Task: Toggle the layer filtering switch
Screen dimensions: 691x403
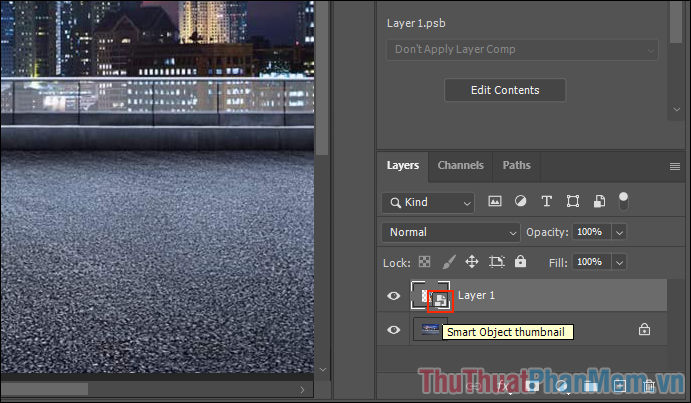Action: point(624,202)
